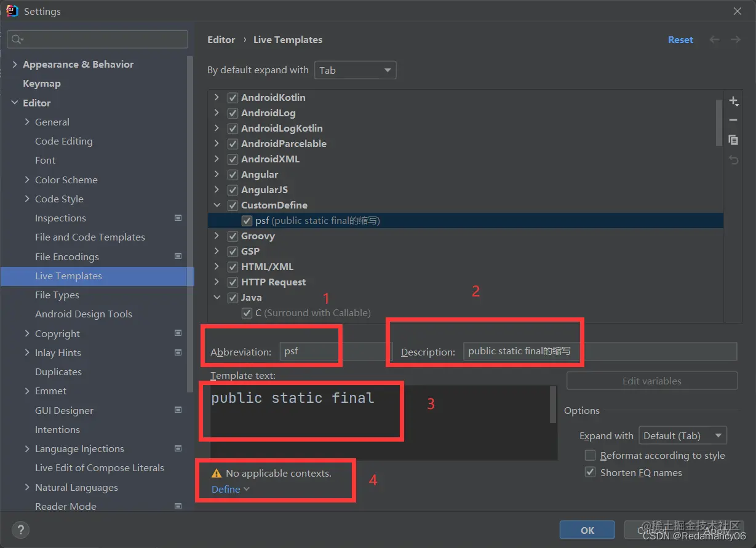This screenshot has height=548, width=756.
Task: Select Android Design Tools settings
Action: click(84, 314)
